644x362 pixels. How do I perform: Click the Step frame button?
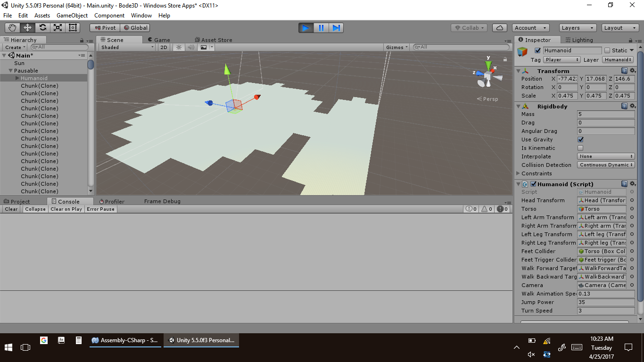point(336,28)
